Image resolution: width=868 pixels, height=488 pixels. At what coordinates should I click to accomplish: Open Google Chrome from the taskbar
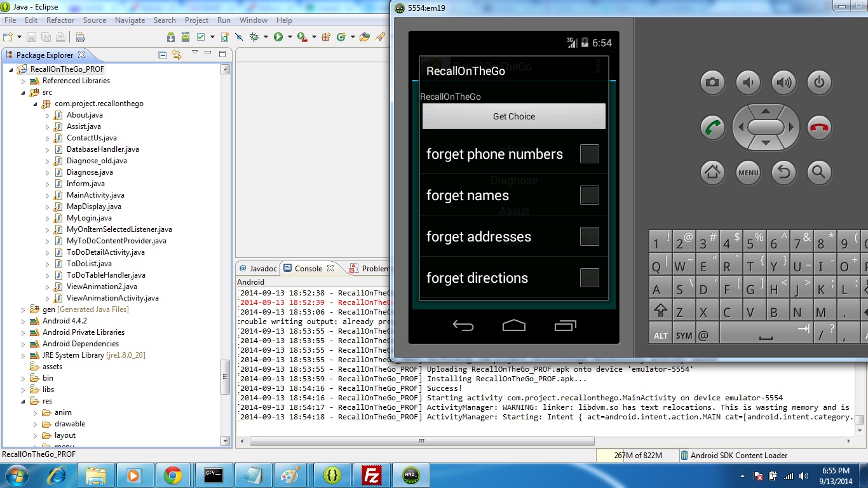click(173, 475)
